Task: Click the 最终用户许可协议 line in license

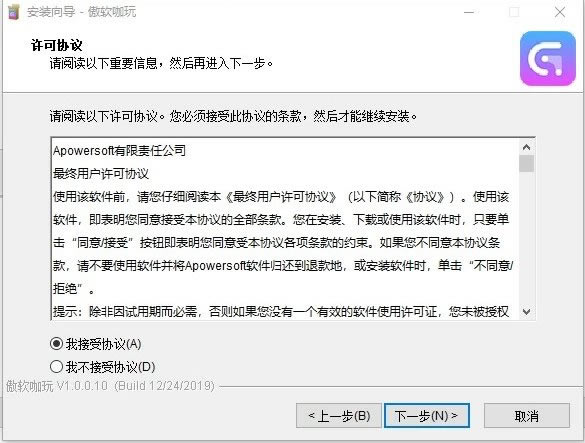Action: point(101,174)
